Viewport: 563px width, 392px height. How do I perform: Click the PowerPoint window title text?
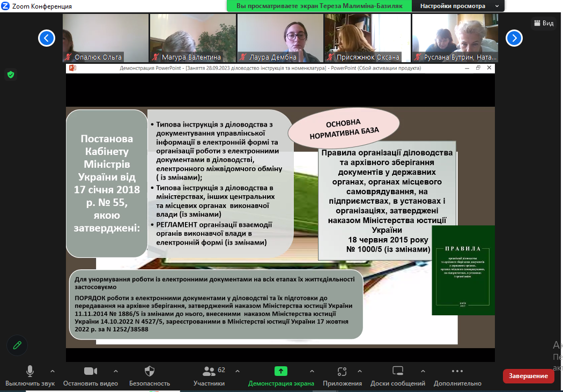[270, 68]
